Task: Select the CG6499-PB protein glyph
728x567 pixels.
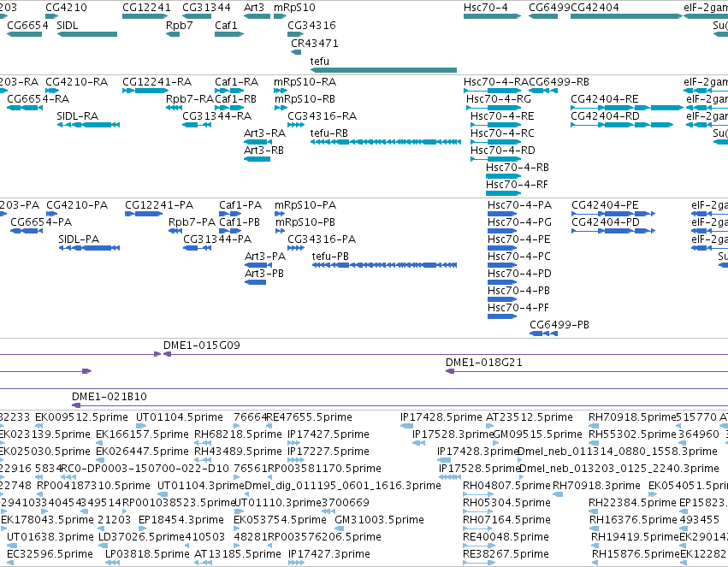Action: [544, 334]
